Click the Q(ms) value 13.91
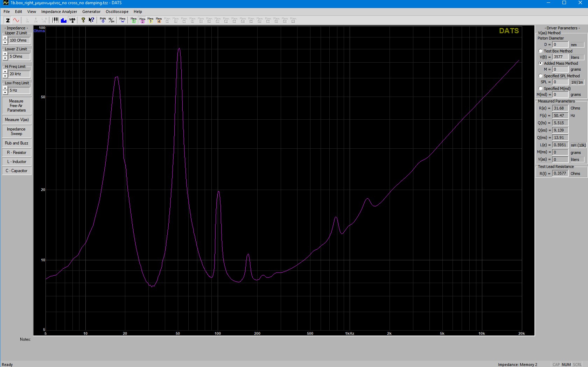This screenshot has width=588, height=367. point(560,137)
